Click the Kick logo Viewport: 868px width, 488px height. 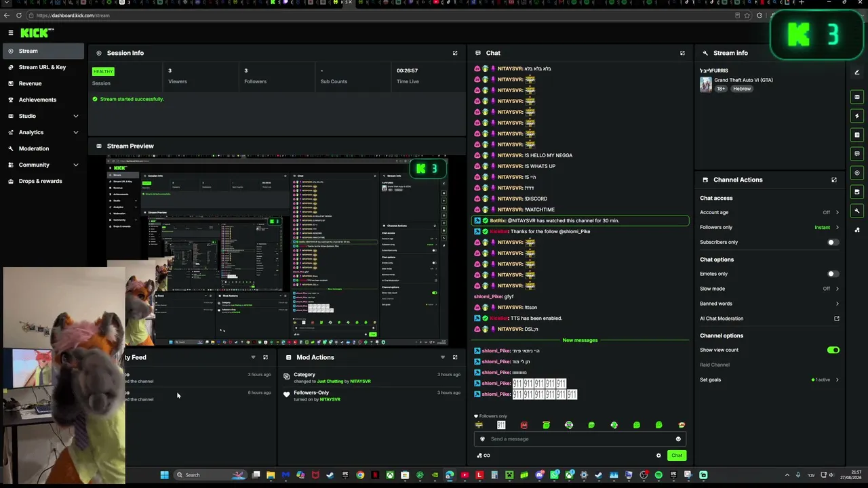pyautogui.click(x=37, y=33)
